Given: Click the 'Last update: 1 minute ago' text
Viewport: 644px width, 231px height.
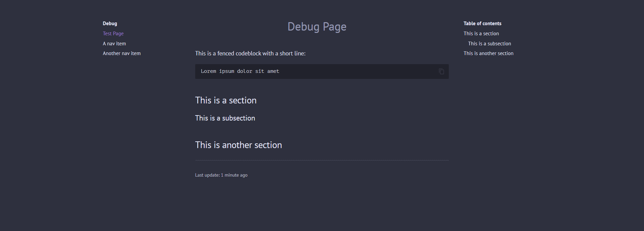Looking at the screenshot, I should (x=221, y=175).
